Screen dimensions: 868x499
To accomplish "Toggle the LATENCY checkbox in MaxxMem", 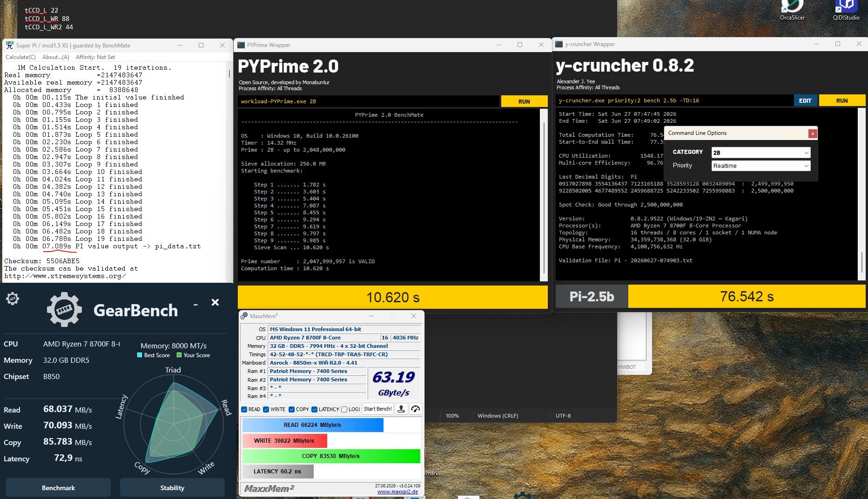I will (314, 409).
